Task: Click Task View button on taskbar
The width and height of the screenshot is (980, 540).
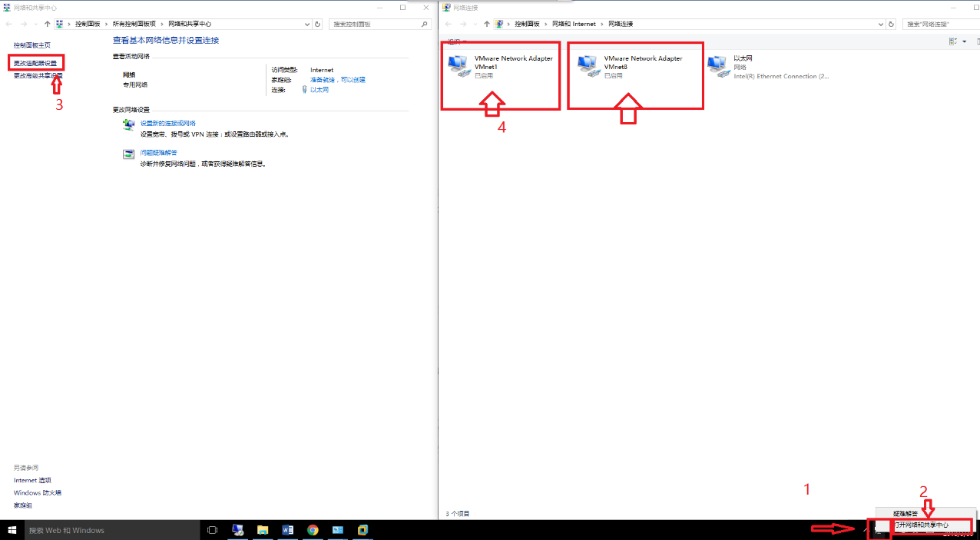Action: (213, 530)
